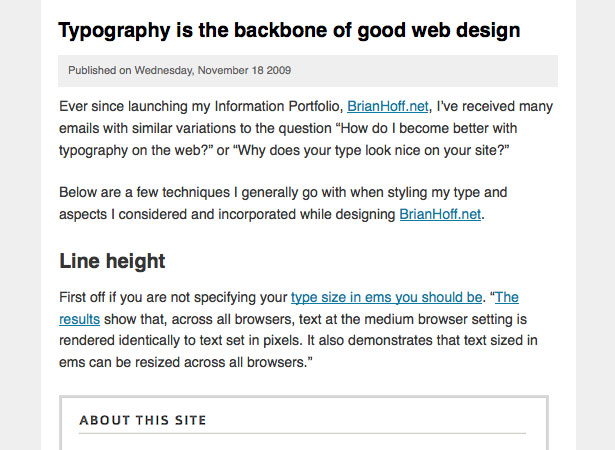
Task: Click the words 'Ever since launching my Information Portfolio'
Action: 201,106
